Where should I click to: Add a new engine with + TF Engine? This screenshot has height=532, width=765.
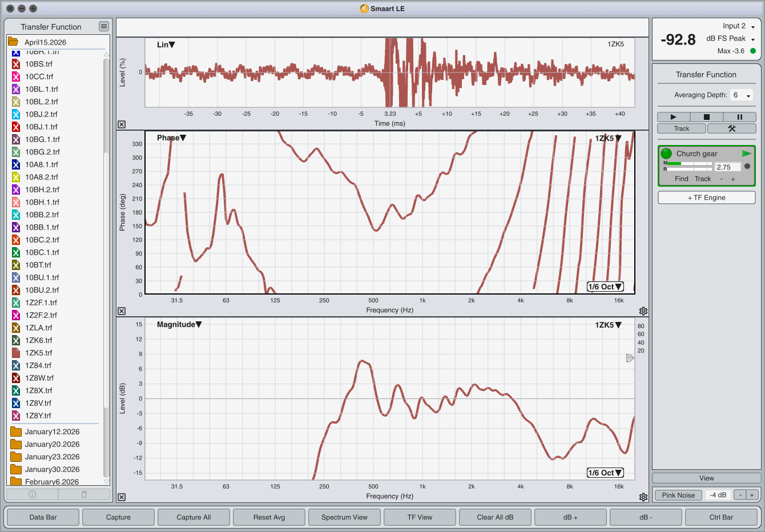(x=707, y=198)
